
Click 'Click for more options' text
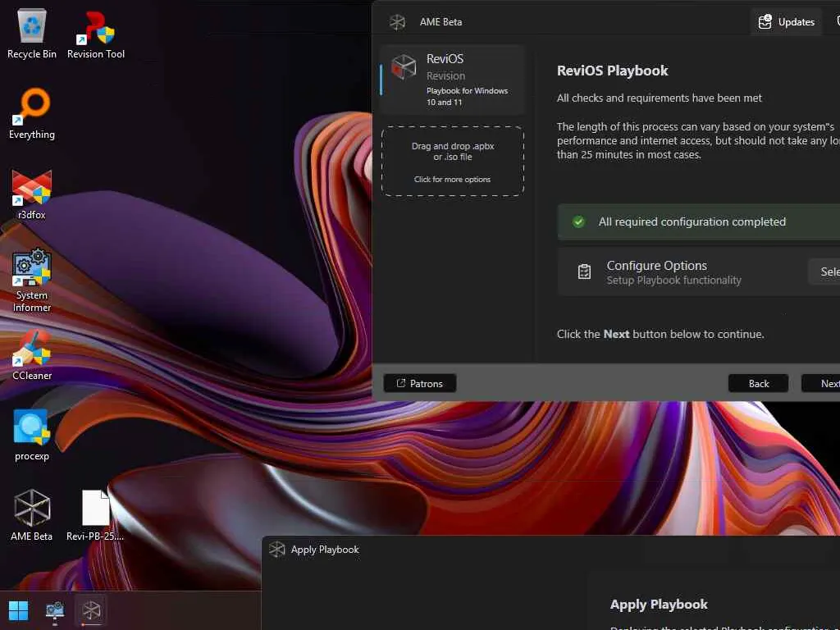452,180
